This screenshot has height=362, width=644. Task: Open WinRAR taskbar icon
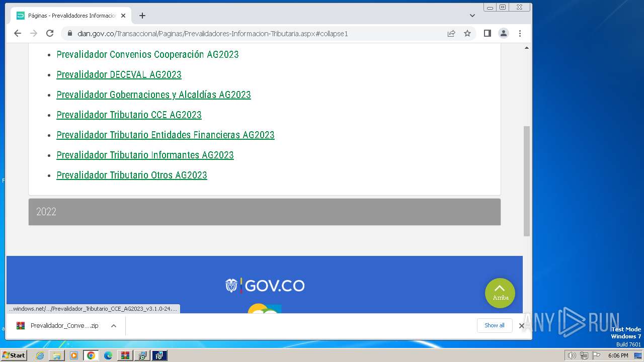125,355
